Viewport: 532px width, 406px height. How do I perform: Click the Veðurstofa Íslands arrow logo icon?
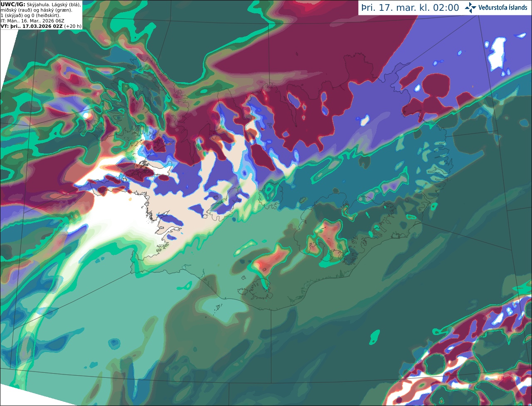click(470, 7)
